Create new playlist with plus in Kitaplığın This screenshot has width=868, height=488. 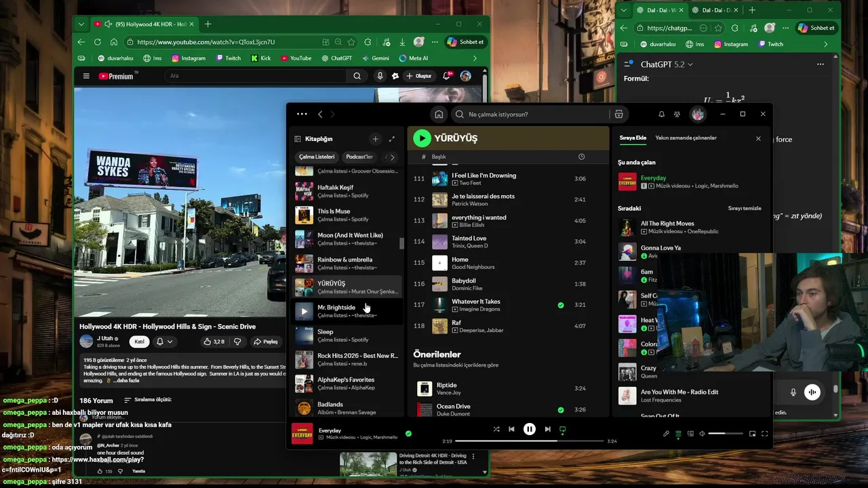point(375,139)
